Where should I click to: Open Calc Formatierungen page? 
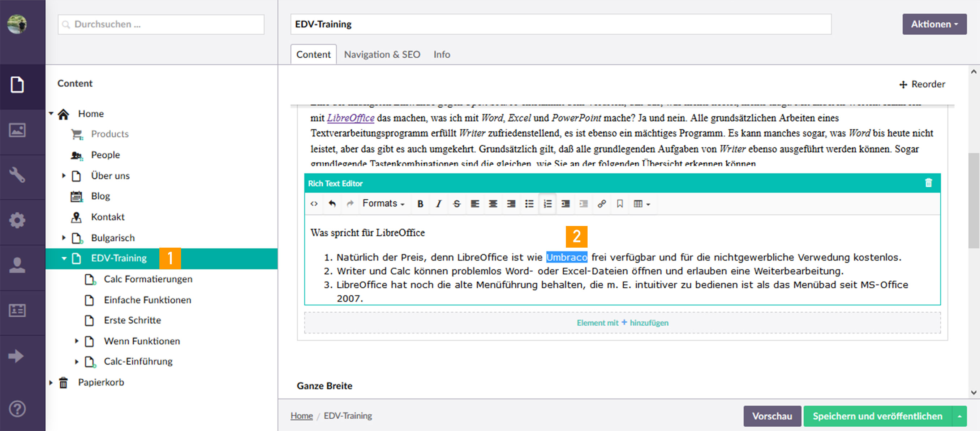pos(148,279)
